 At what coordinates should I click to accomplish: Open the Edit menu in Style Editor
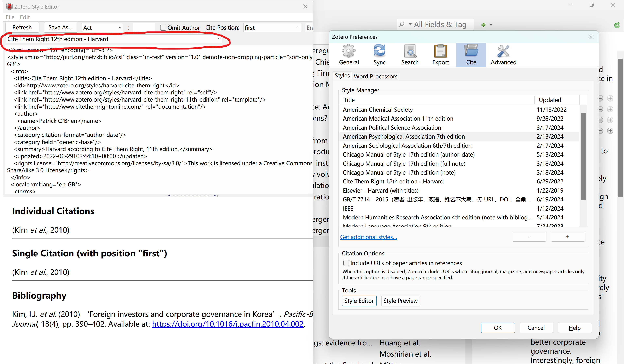(25, 17)
